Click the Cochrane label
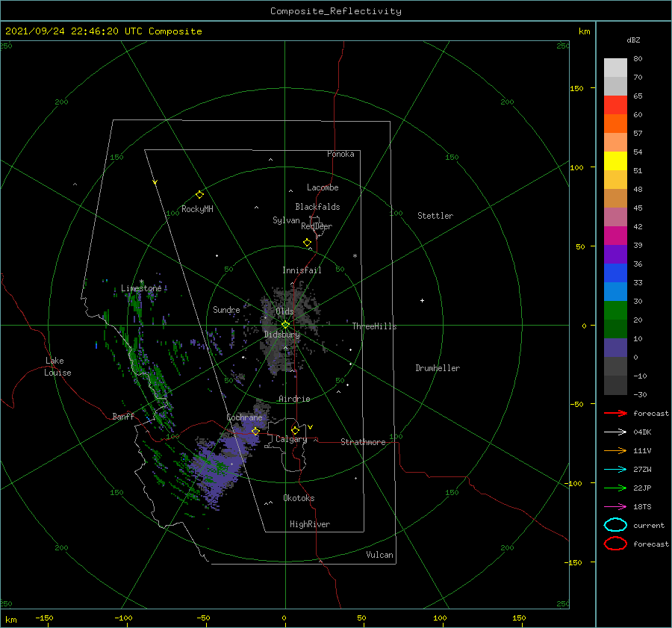This screenshot has height=628, width=672. click(x=244, y=417)
